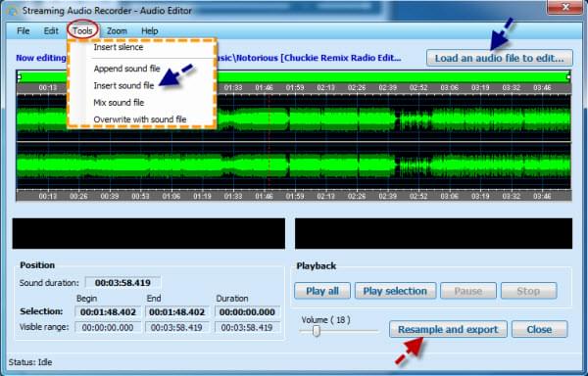
Task: Click the Stop playback button
Action: tap(529, 291)
